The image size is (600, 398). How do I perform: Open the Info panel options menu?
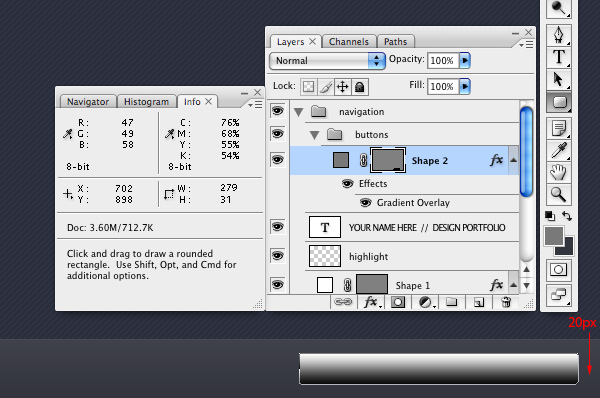255,104
